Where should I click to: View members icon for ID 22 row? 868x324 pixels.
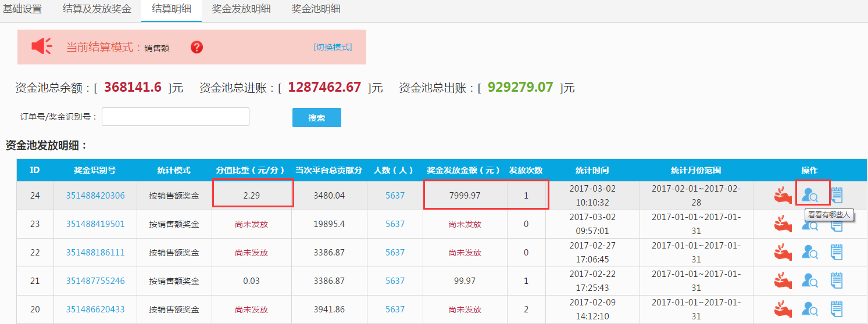click(809, 252)
